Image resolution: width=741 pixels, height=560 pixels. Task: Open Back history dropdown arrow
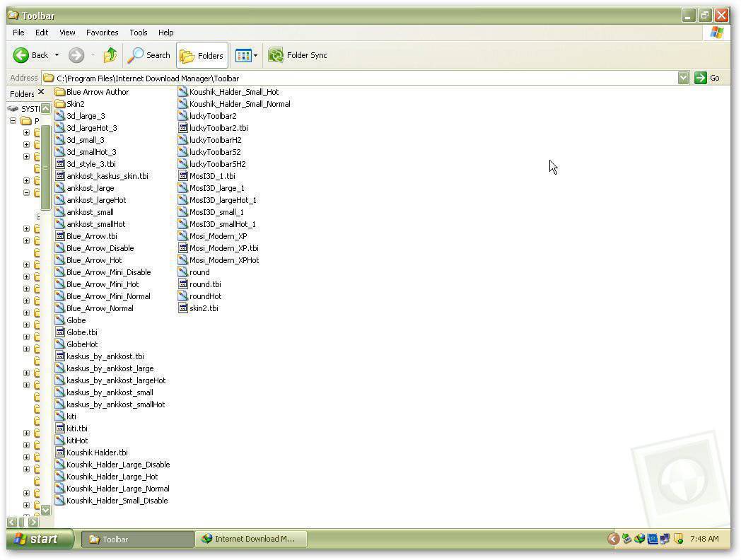[x=57, y=55]
